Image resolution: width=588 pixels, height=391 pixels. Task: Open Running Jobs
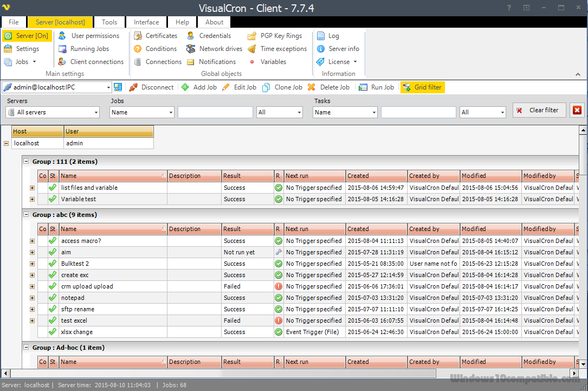click(83, 49)
